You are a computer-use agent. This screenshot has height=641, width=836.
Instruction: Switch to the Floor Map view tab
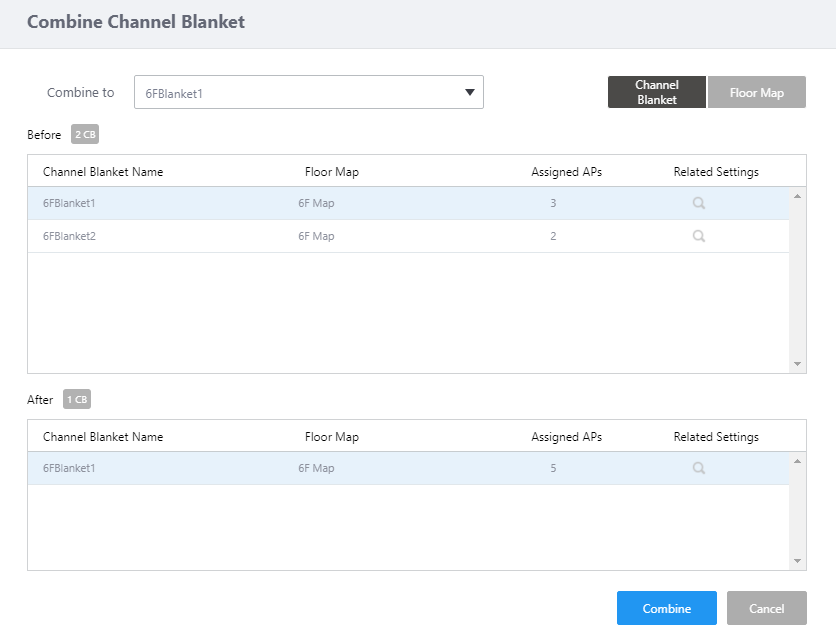pos(756,92)
